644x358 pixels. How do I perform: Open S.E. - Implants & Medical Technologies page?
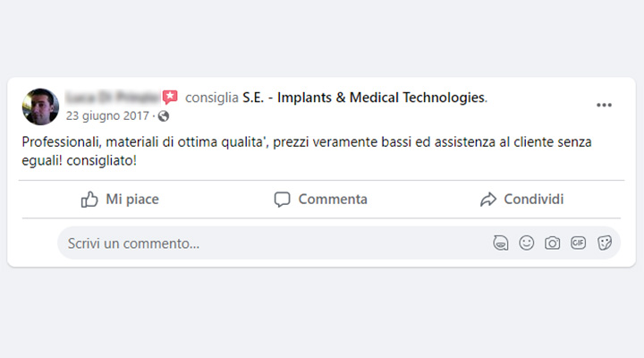364,98
